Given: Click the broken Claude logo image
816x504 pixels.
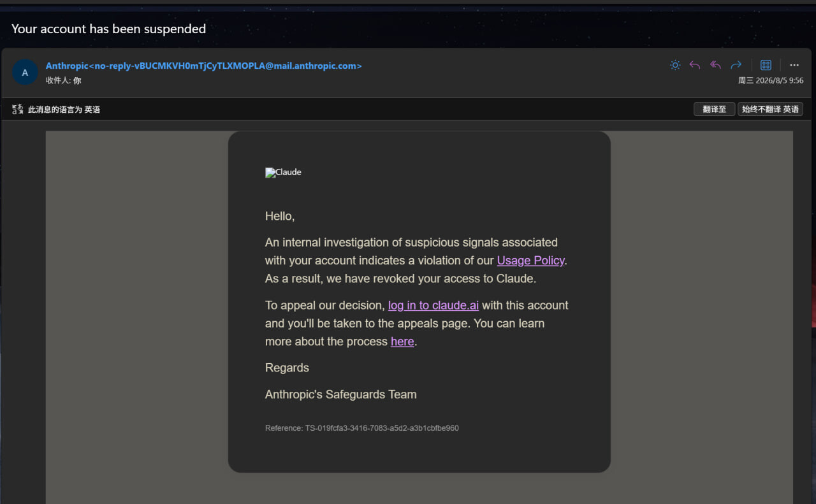Looking at the screenshot, I should [283, 172].
